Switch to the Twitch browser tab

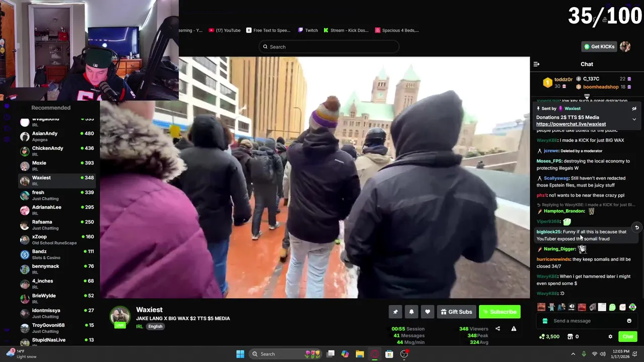[308, 30]
